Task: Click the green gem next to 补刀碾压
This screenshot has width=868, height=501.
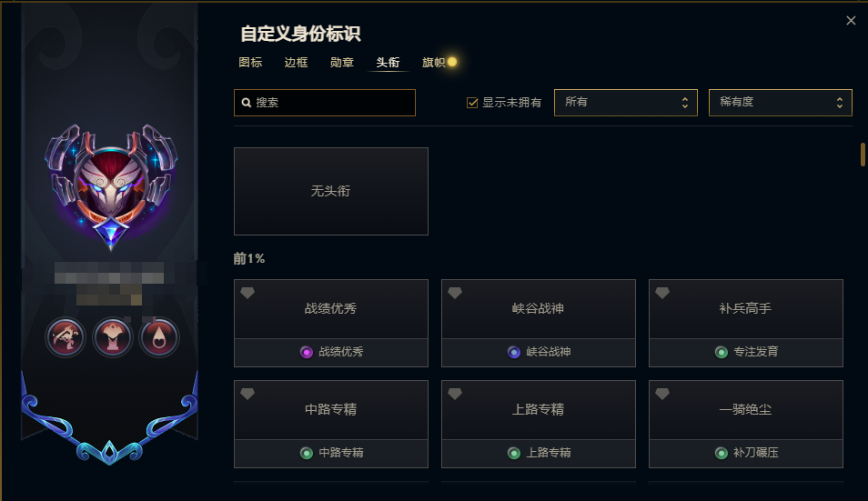Action: point(722,454)
